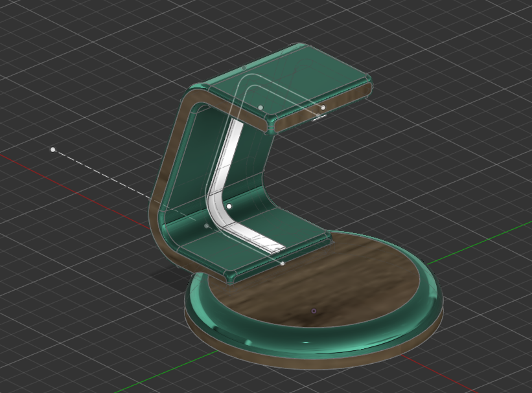
Task: Click the point on the top plate's back edge
Action: [244, 67]
